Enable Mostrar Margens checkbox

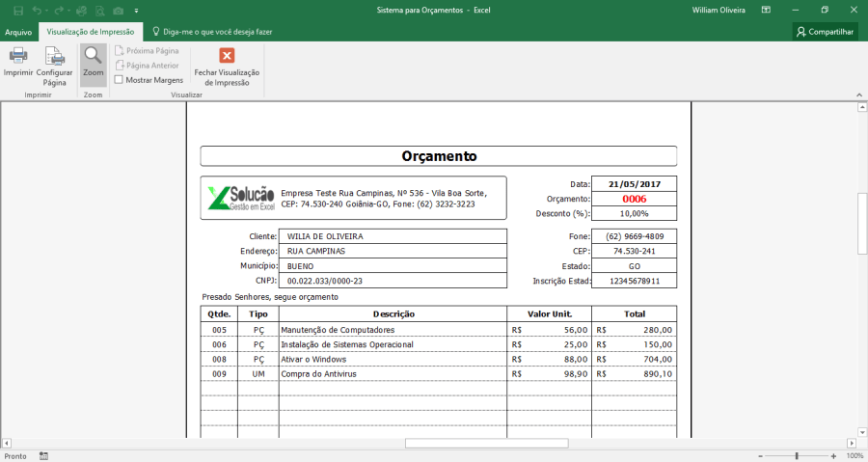click(x=119, y=80)
